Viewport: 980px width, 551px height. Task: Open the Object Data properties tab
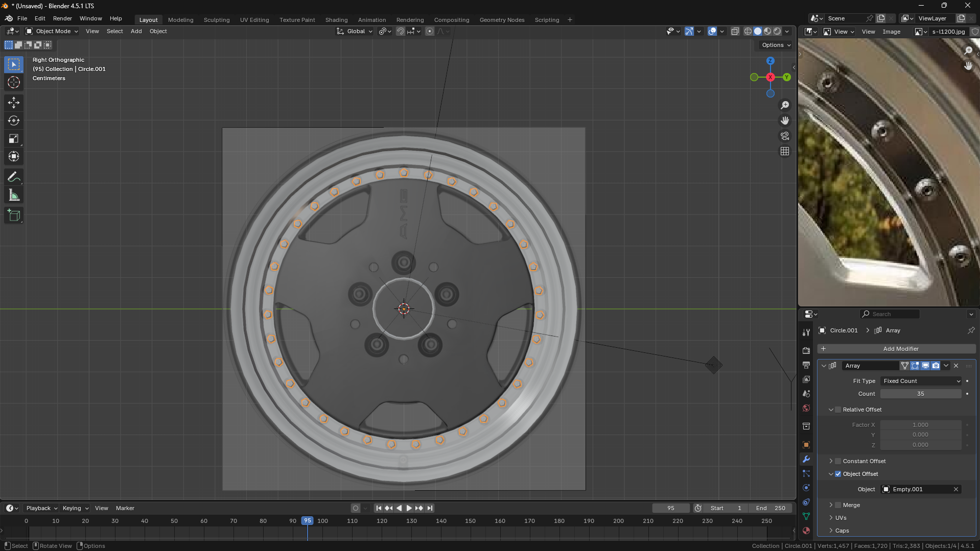pyautogui.click(x=806, y=516)
